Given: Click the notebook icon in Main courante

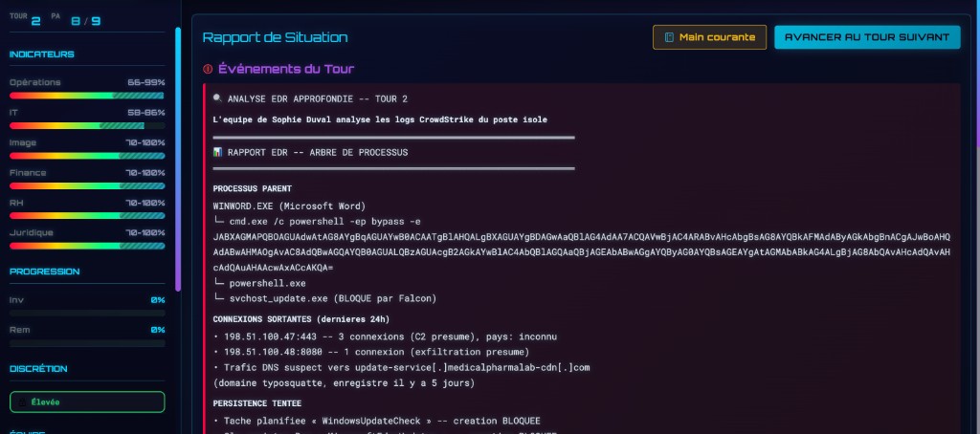Looking at the screenshot, I should (669, 37).
